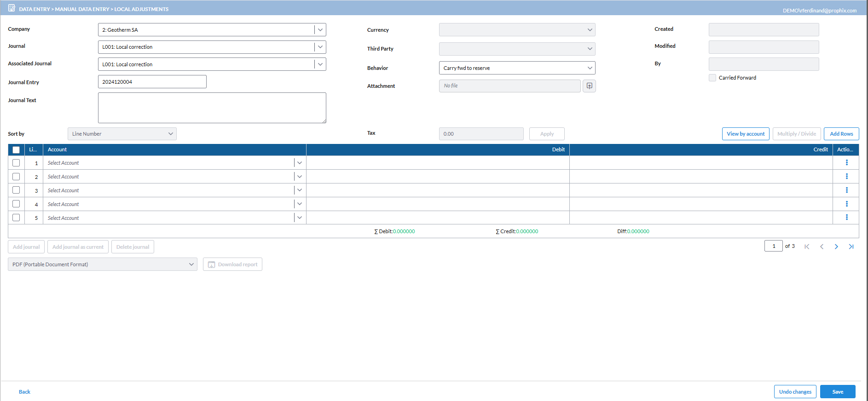868x401 pixels.
Task: Expand the Company dropdown
Action: coord(320,30)
